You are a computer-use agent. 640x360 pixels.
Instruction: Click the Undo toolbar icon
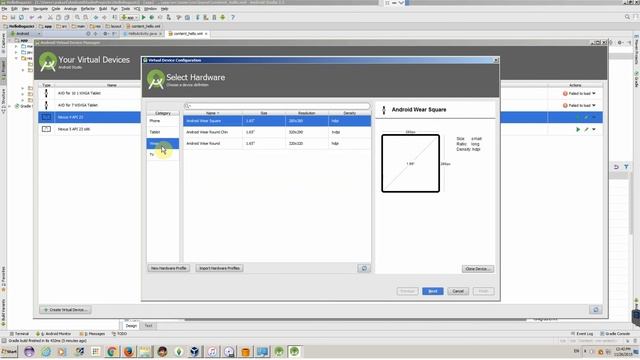pos(31,18)
